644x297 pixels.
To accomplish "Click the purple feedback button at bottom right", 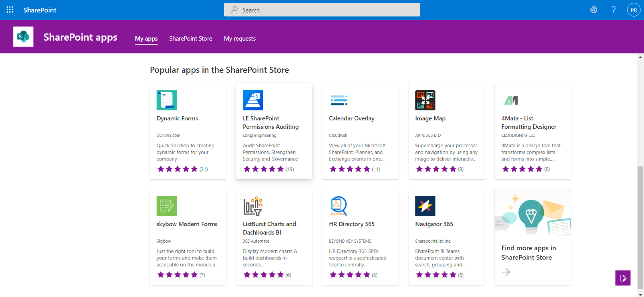I will click(623, 278).
